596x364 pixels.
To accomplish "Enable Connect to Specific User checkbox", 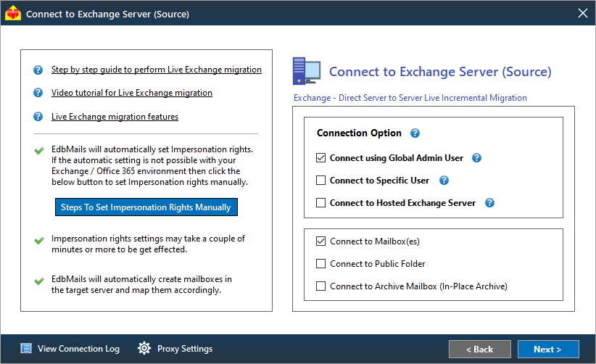I will click(321, 181).
